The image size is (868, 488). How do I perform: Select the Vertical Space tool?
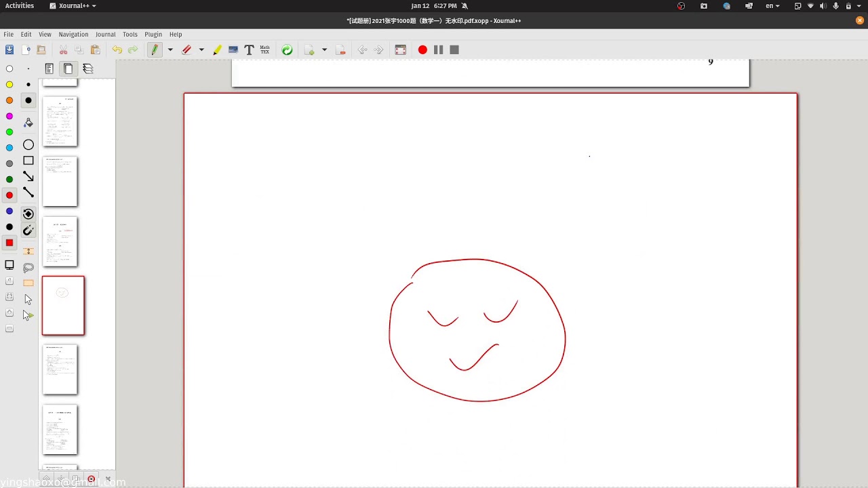(28, 251)
